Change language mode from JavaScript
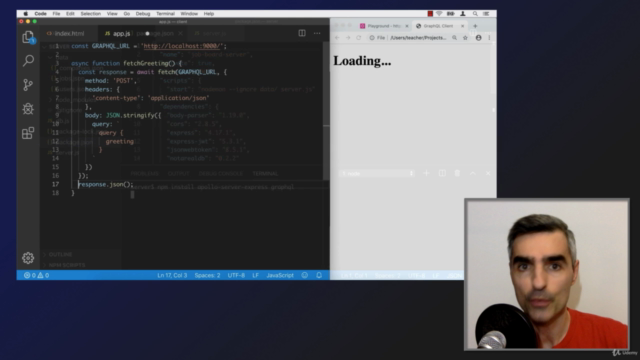This screenshot has height=360, width=640. [x=280, y=276]
